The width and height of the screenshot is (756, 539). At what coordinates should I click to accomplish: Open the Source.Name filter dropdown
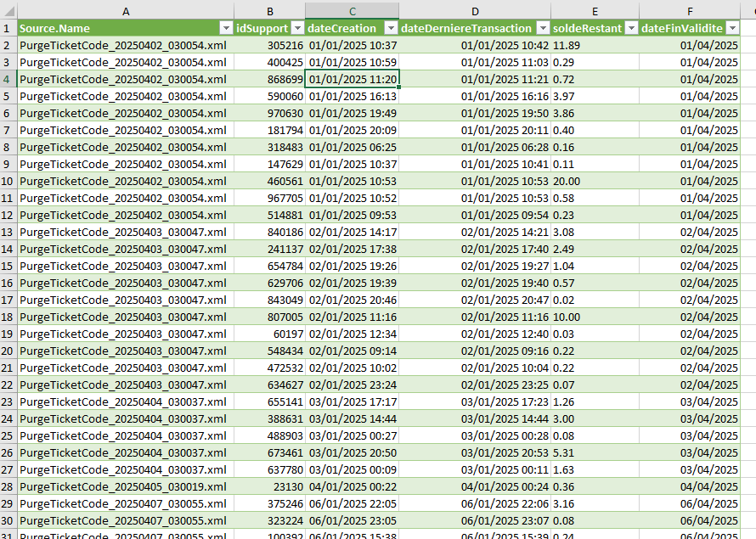pos(225,28)
